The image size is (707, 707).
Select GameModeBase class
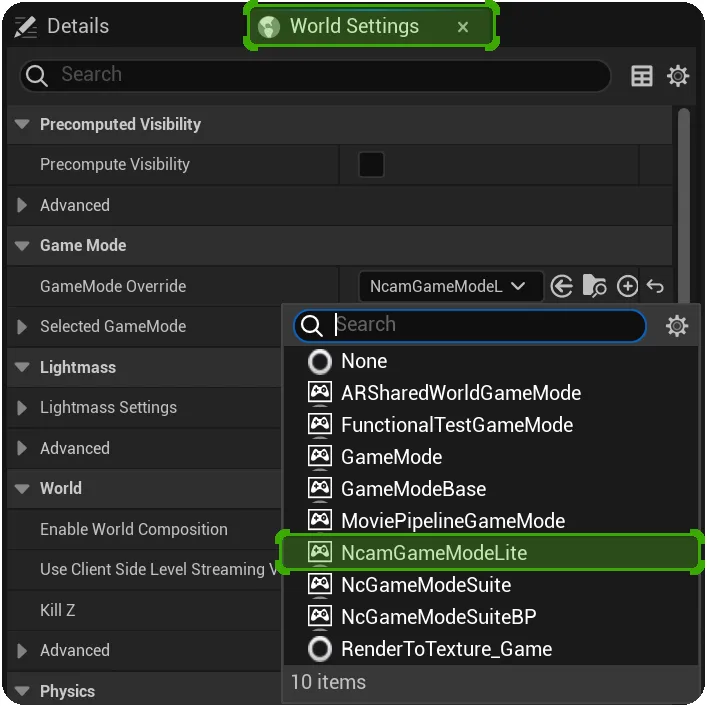point(491,489)
